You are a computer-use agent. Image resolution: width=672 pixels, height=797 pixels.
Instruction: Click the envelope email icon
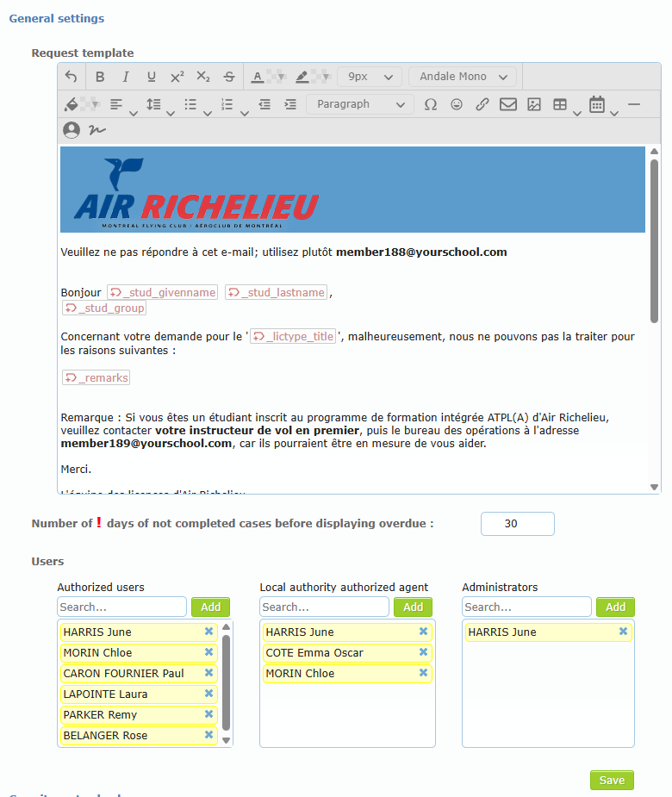[507, 104]
